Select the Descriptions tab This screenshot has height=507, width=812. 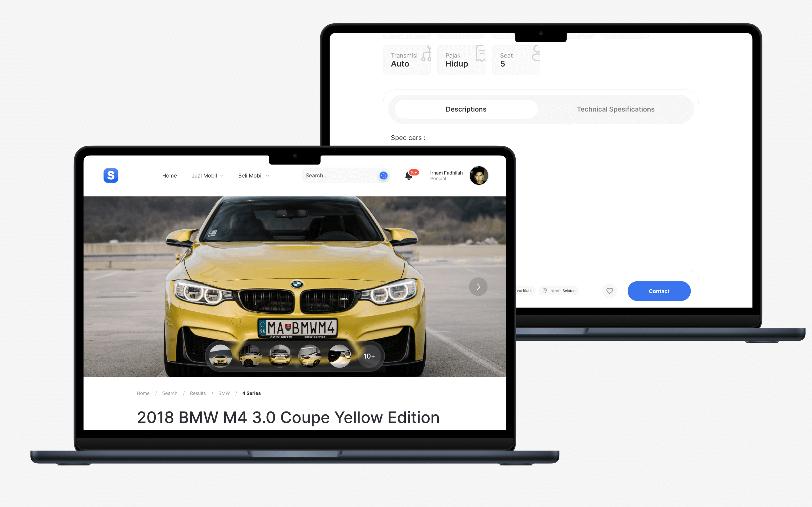click(x=466, y=109)
